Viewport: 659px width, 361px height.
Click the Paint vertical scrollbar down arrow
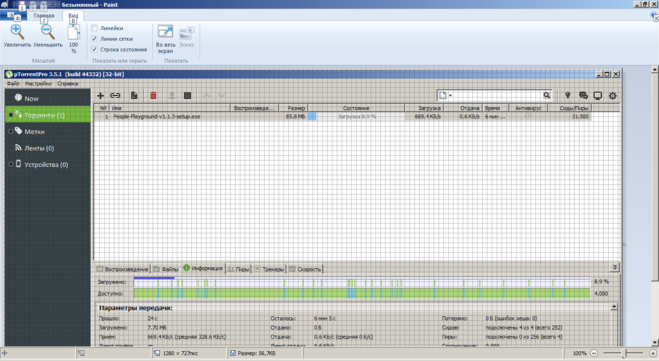[x=655, y=343]
